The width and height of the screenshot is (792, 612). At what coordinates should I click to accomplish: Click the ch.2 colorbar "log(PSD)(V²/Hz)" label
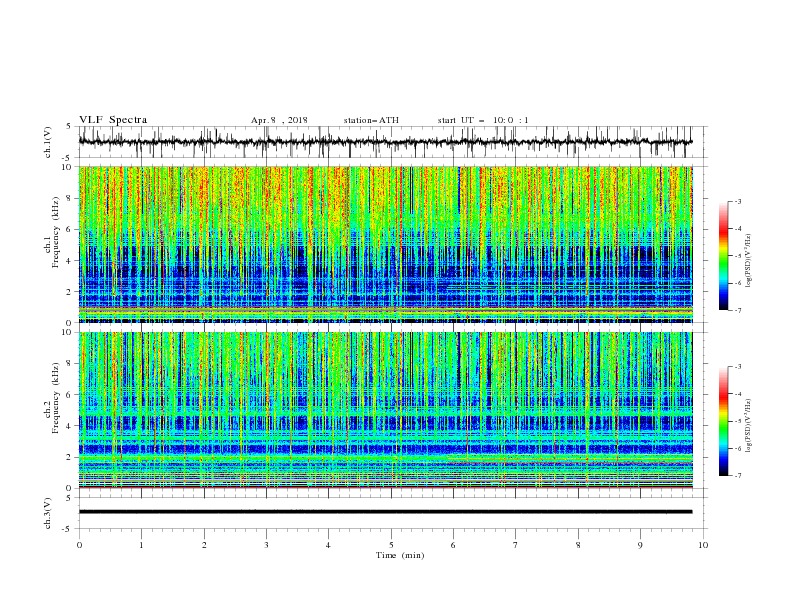(x=748, y=426)
